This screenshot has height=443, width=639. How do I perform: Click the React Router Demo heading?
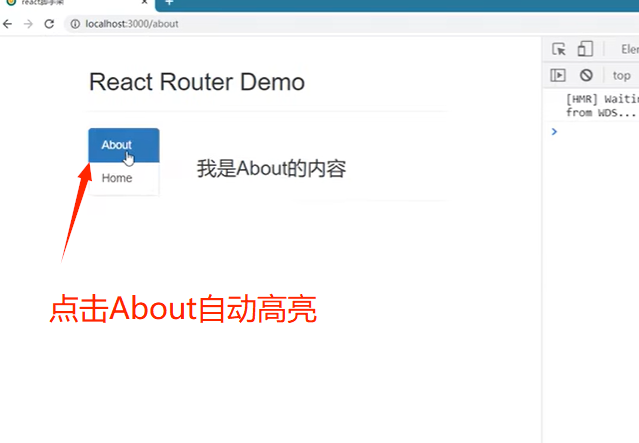197,82
